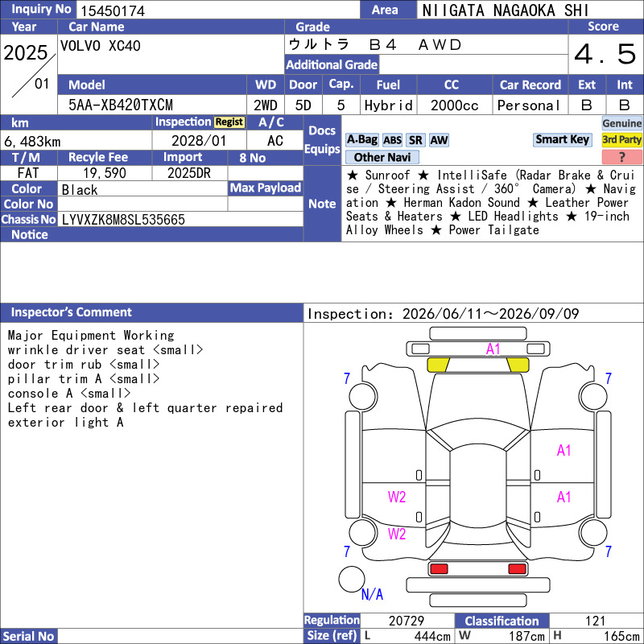Viewport: 644px width, 644px height.
Task: Select the Hybrid fuel value
Action: click(389, 105)
